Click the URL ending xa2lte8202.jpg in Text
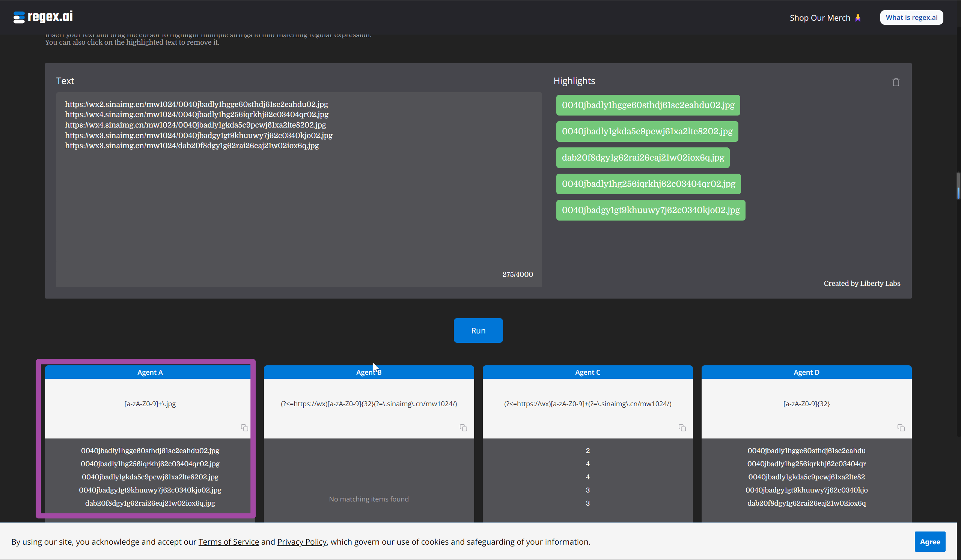The image size is (961, 560). coord(196,125)
